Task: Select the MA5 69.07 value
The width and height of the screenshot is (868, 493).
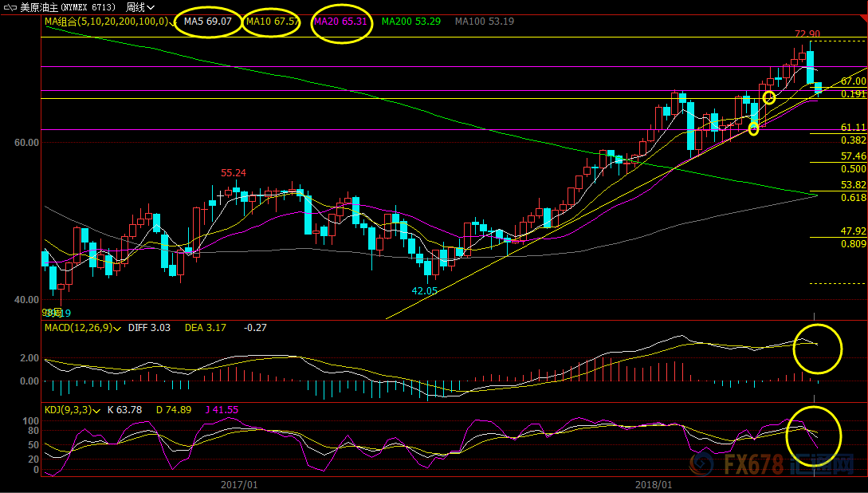Action: [207, 22]
